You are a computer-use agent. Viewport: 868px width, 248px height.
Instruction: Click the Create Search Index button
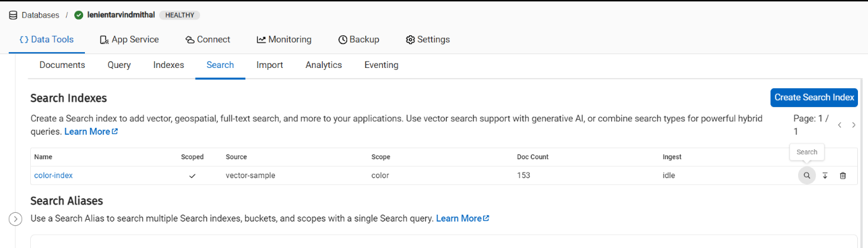point(814,98)
